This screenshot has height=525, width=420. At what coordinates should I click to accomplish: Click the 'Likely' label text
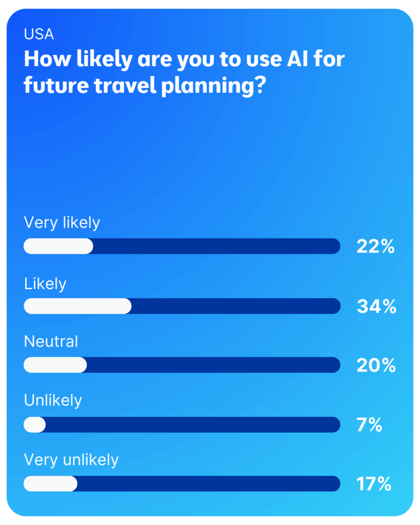point(45,283)
